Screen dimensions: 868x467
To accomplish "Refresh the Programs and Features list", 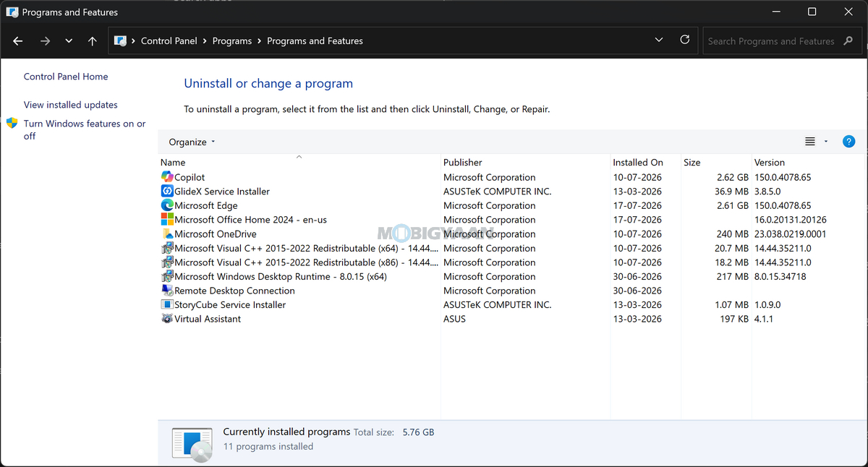I will (685, 40).
